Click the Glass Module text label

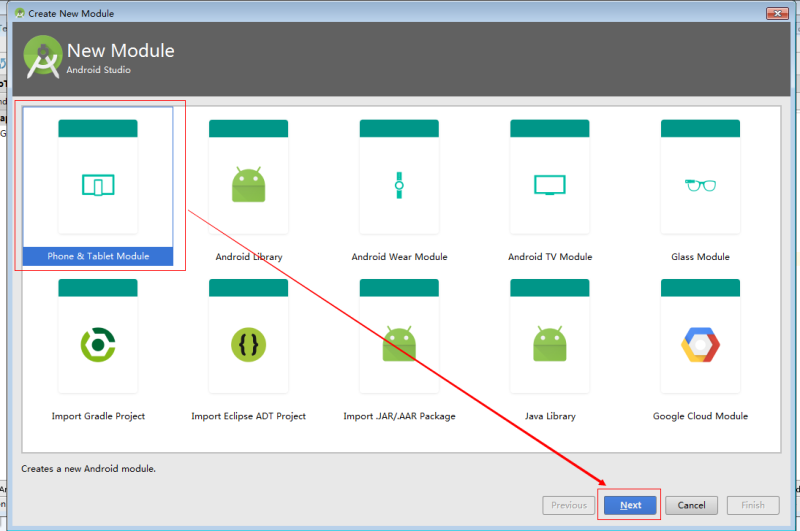coord(700,257)
